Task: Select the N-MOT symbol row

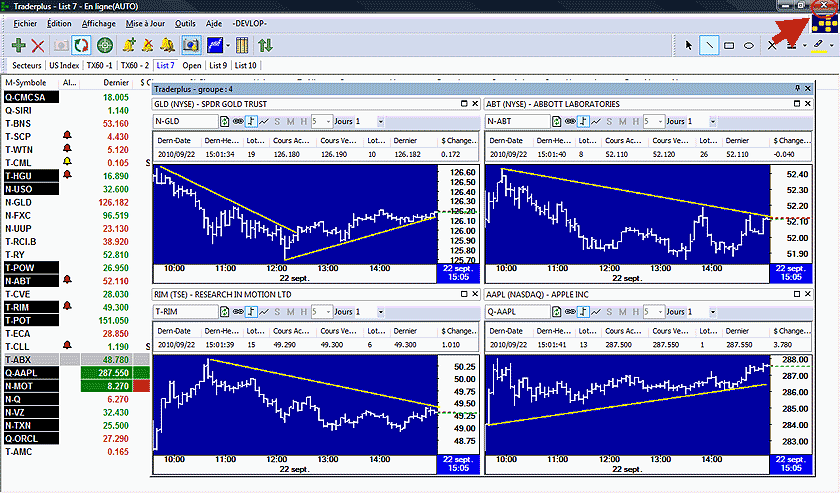Action: point(31,386)
